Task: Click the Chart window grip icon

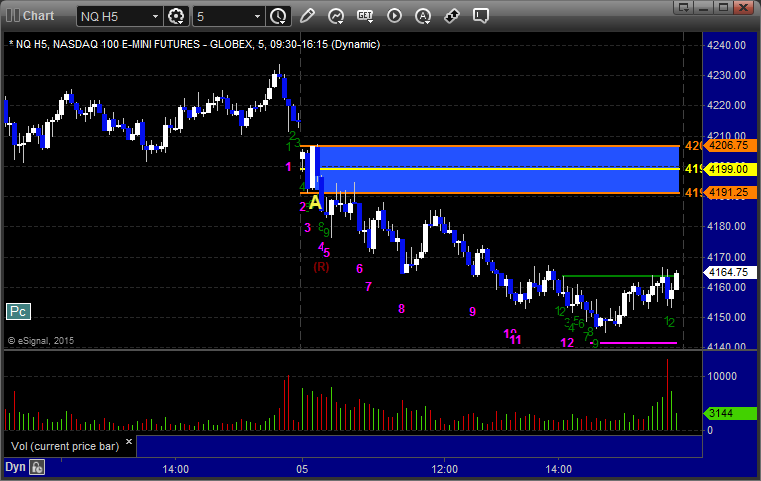Action: point(13,16)
